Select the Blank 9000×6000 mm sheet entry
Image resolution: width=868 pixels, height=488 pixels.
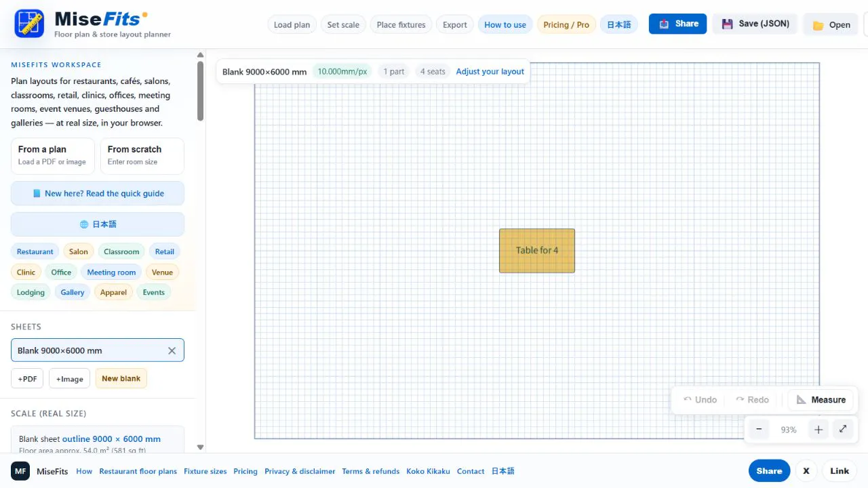coord(98,350)
